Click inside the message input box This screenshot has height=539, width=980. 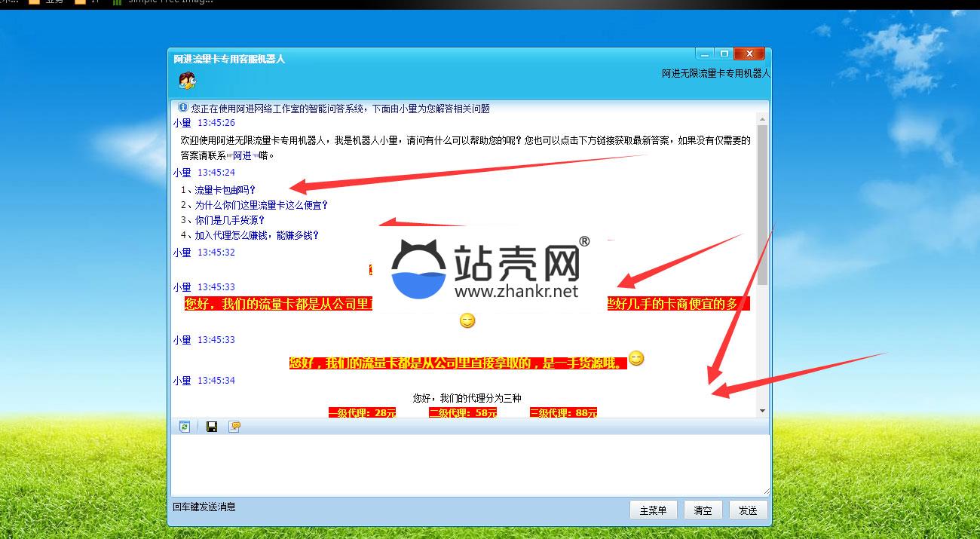coord(467,464)
